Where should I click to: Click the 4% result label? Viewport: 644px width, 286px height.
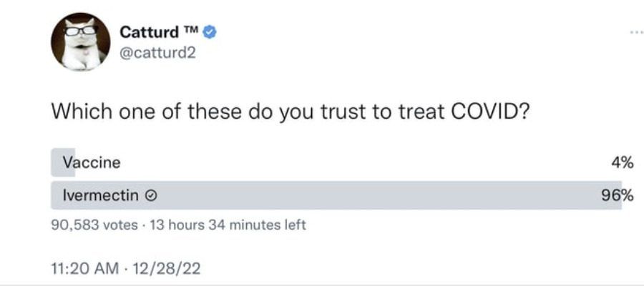tap(622, 162)
